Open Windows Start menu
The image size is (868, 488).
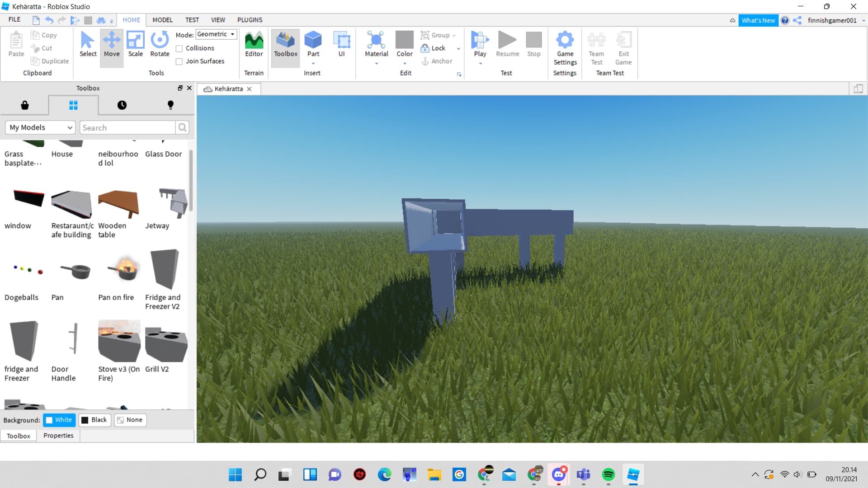[x=235, y=474]
